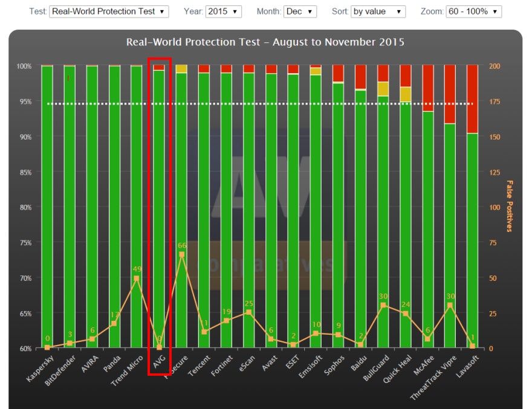Viewport: 532px width, 409px height.
Task: Open the Test dropdown (Real-World Protection Test)
Action: coord(109,11)
